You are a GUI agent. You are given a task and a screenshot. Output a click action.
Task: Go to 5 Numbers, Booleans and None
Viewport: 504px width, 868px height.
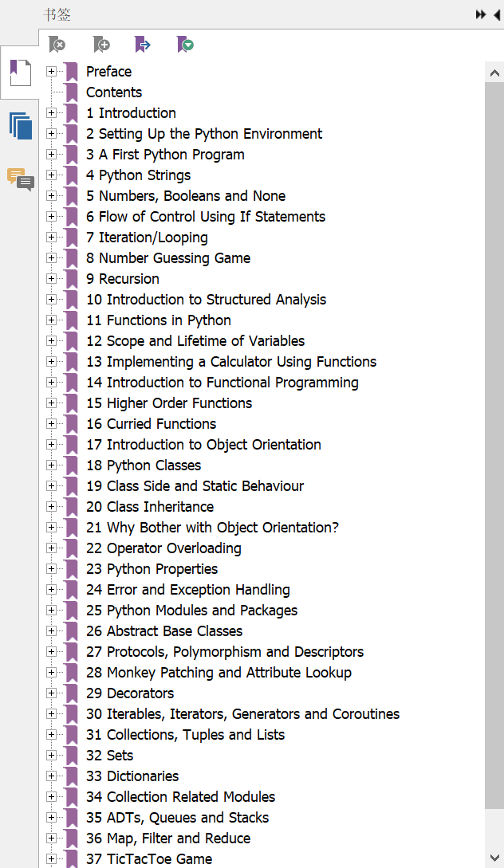click(186, 196)
